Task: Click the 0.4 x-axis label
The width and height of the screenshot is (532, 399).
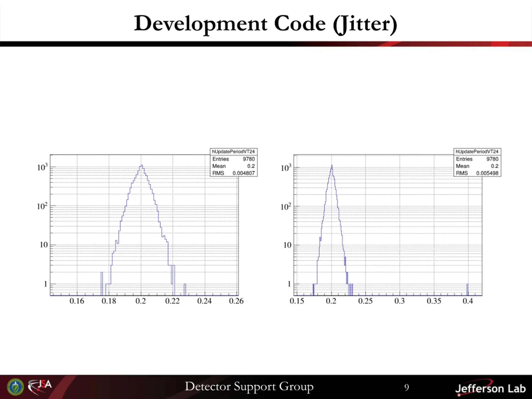Action: 468,301
